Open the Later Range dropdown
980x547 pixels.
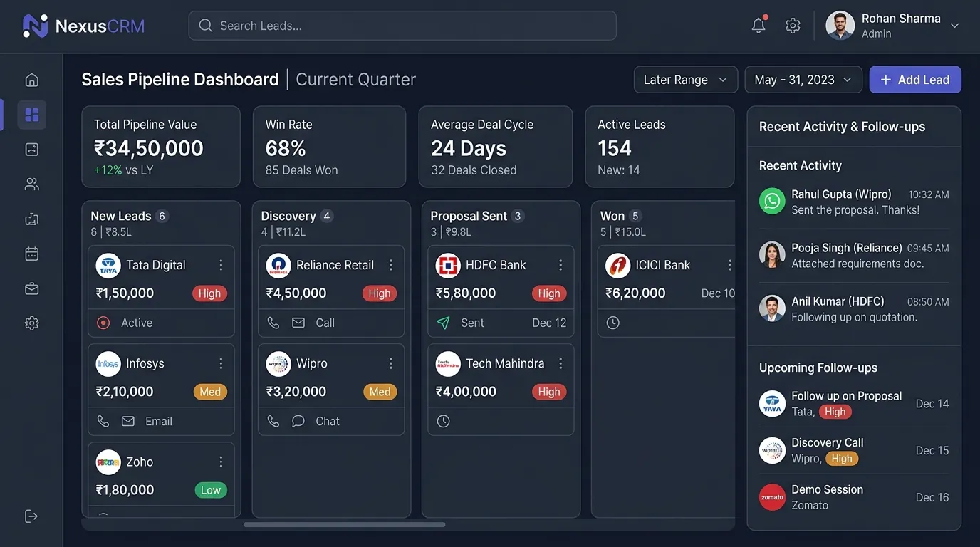pyautogui.click(x=684, y=80)
